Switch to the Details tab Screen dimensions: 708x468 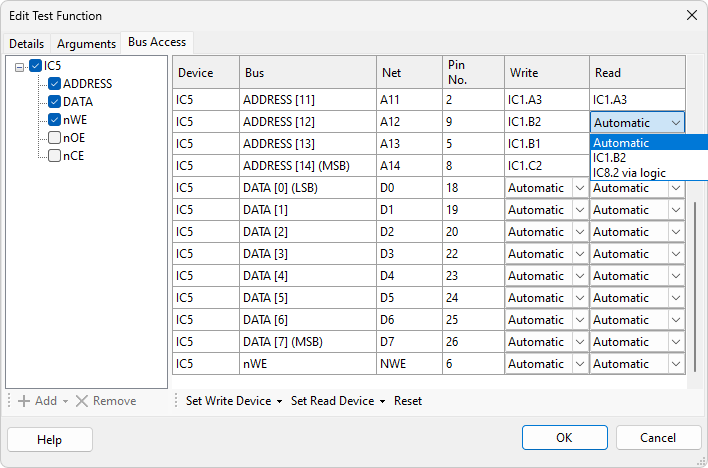27,44
